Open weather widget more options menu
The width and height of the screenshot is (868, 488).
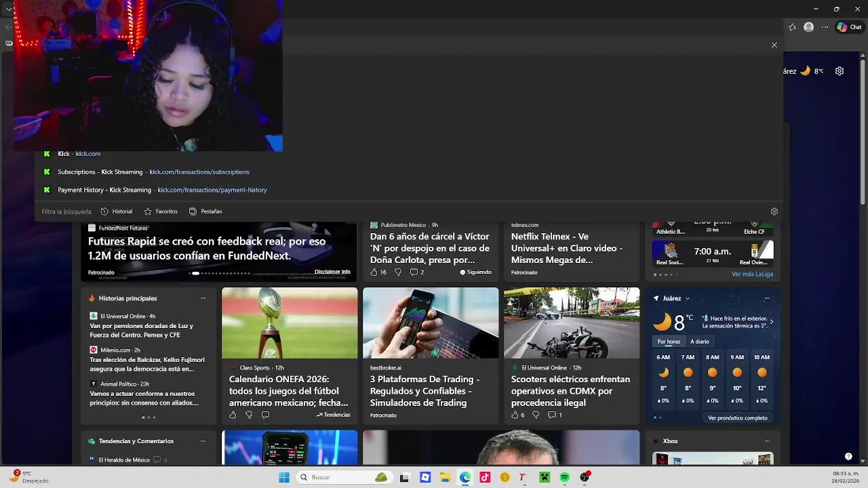[x=767, y=298]
